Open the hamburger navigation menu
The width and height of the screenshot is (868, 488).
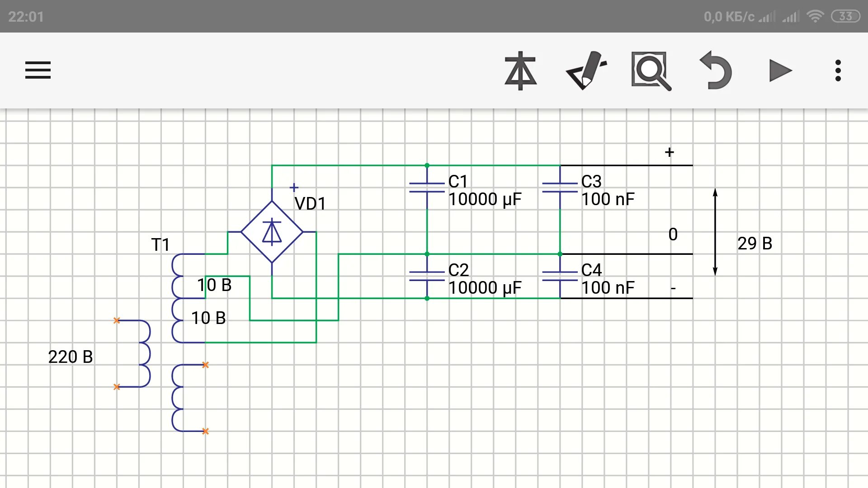coord(38,70)
